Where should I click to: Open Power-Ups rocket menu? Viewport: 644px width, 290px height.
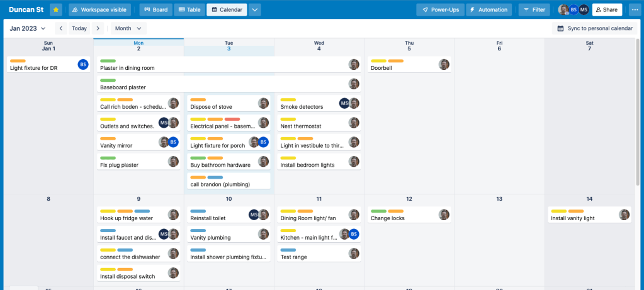click(x=441, y=9)
